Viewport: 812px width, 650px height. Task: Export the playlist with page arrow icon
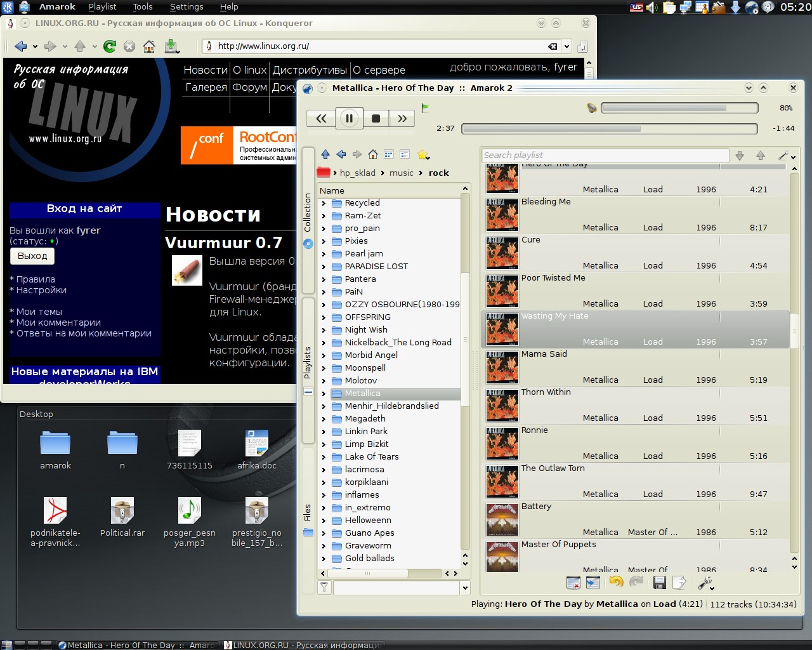(x=679, y=583)
